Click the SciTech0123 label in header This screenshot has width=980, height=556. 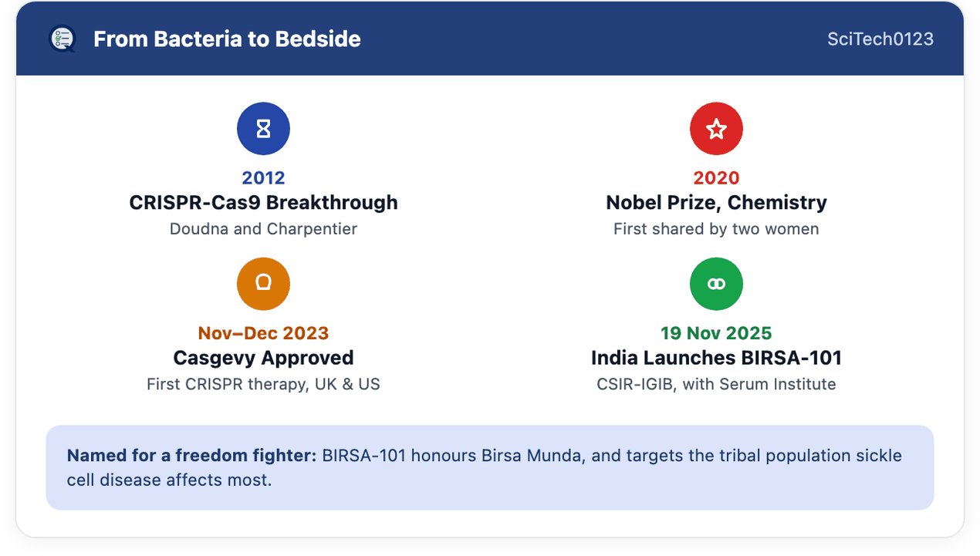point(880,39)
